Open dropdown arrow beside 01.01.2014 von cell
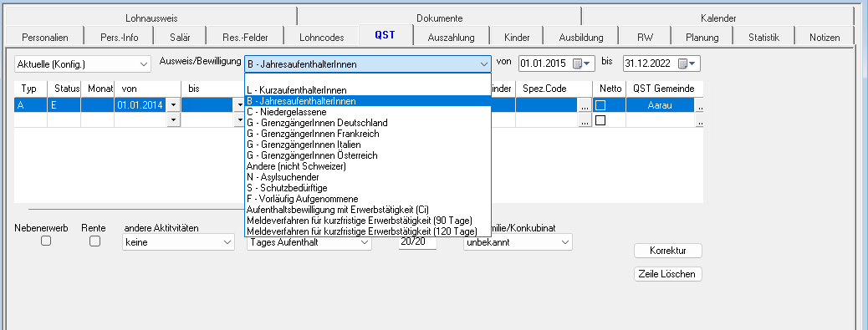 click(173, 105)
